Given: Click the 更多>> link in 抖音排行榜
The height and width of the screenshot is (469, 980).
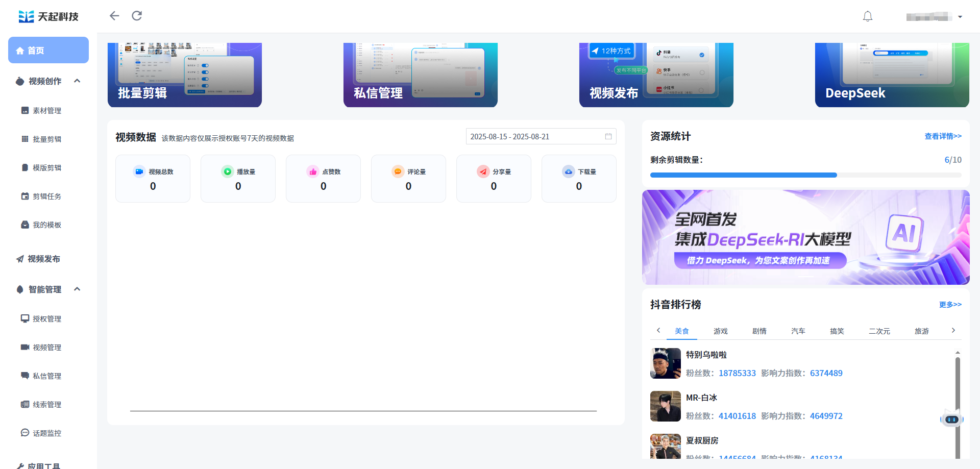Looking at the screenshot, I should 950,305.
